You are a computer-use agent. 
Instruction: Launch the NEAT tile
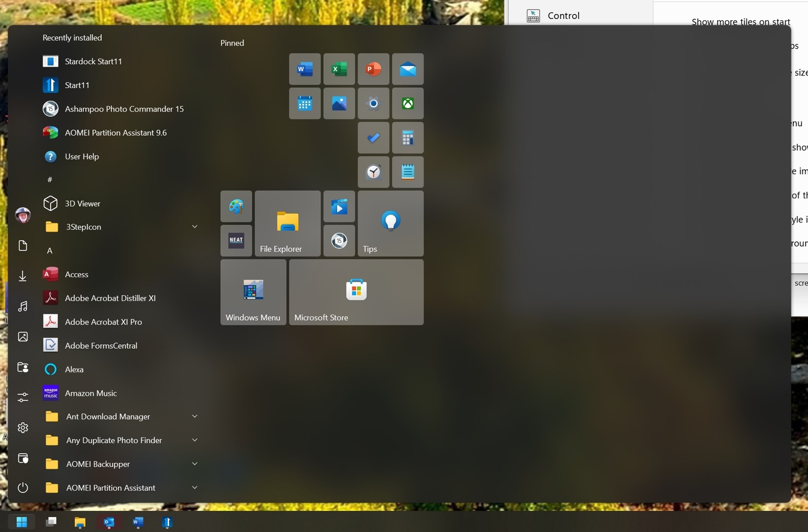coord(236,241)
